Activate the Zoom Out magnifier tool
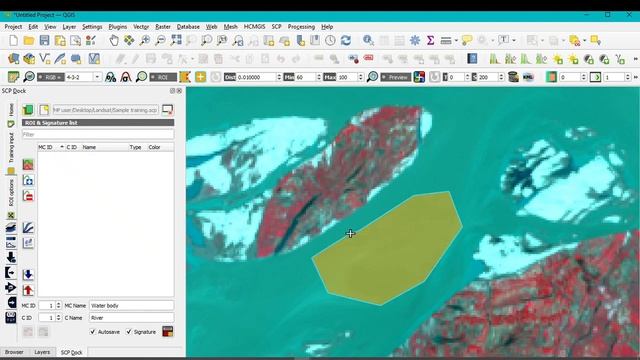This screenshot has width=640, height=360. (x=160, y=40)
